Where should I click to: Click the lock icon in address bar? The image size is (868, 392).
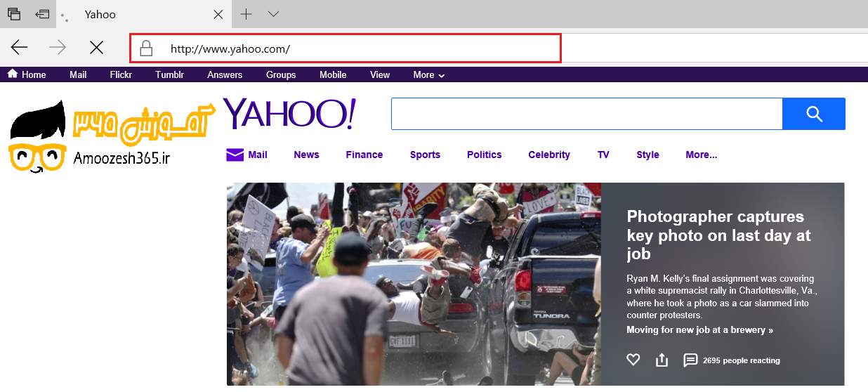click(145, 48)
